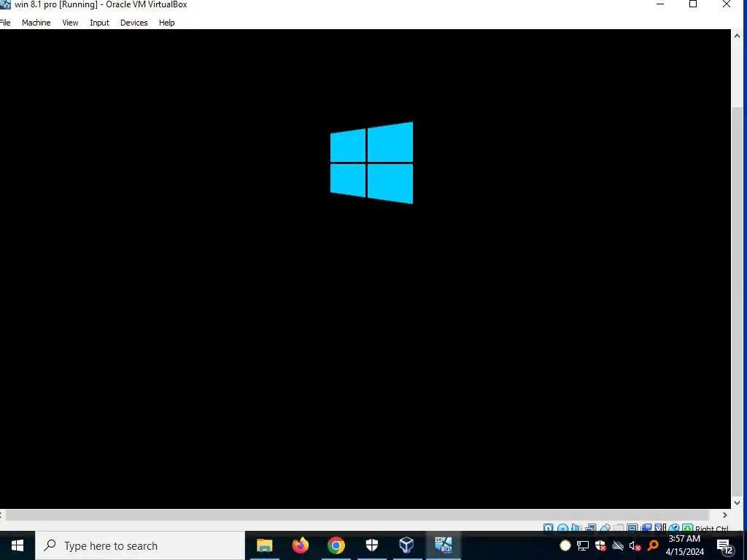Screen dimensions: 747x560
Task: Maximize the VirtualBox window
Action: point(693,4)
